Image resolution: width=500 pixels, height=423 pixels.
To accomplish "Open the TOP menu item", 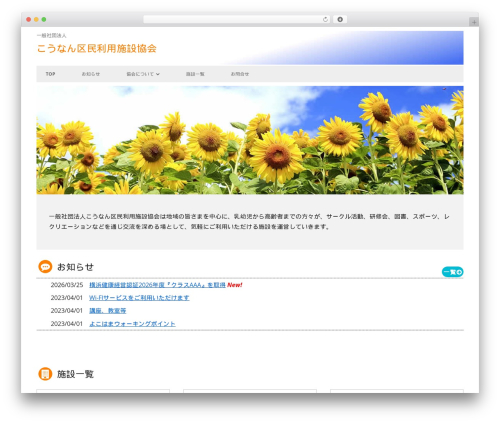I will [50, 74].
